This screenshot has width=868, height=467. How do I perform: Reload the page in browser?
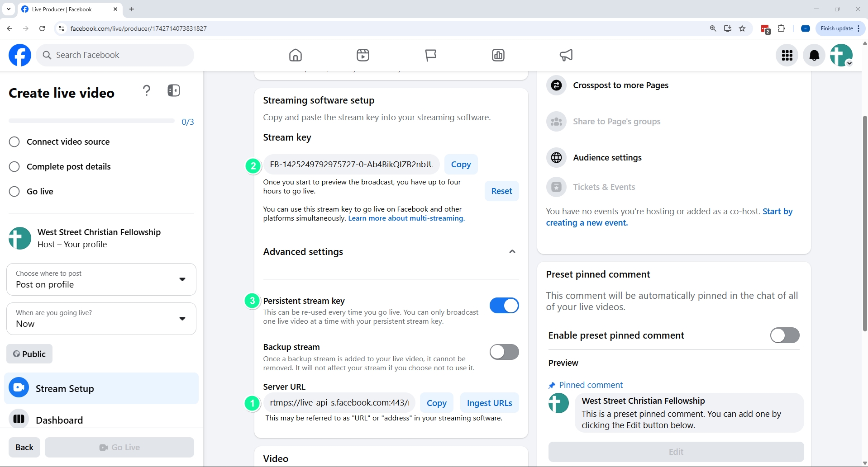[x=42, y=28]
